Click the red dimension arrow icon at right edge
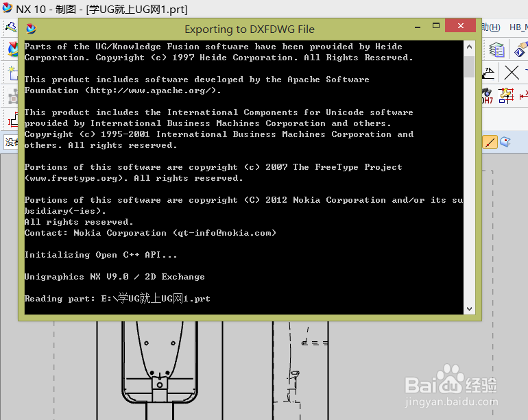Screen dimensions: 528x420 click(x=524, y=96)
